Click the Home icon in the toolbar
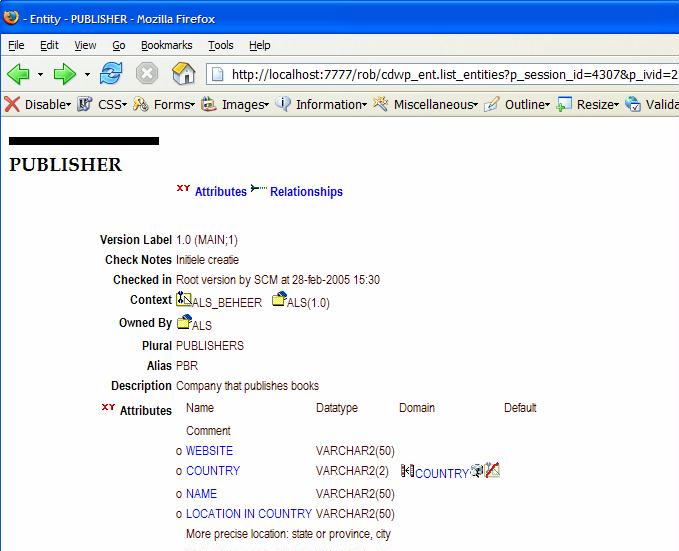 [x=183, y=74]
